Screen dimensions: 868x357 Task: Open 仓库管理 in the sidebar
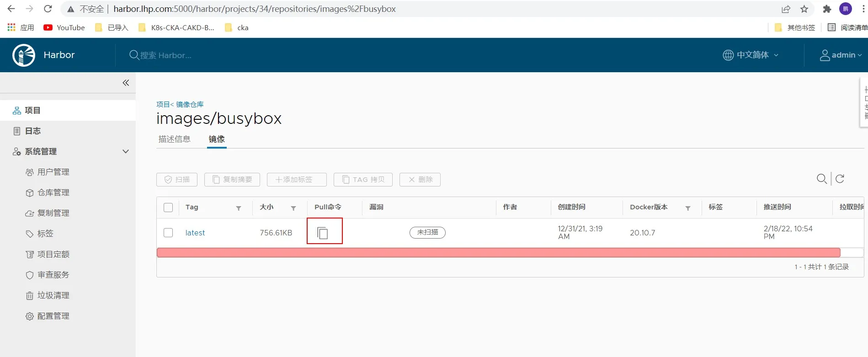pyautogui.click(x=48, y=192)
